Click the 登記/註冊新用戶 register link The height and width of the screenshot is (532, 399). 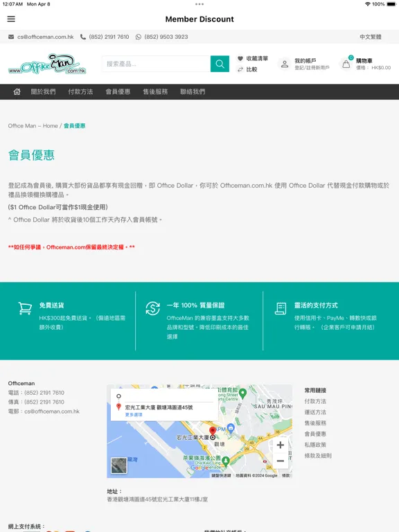point(312,67)
